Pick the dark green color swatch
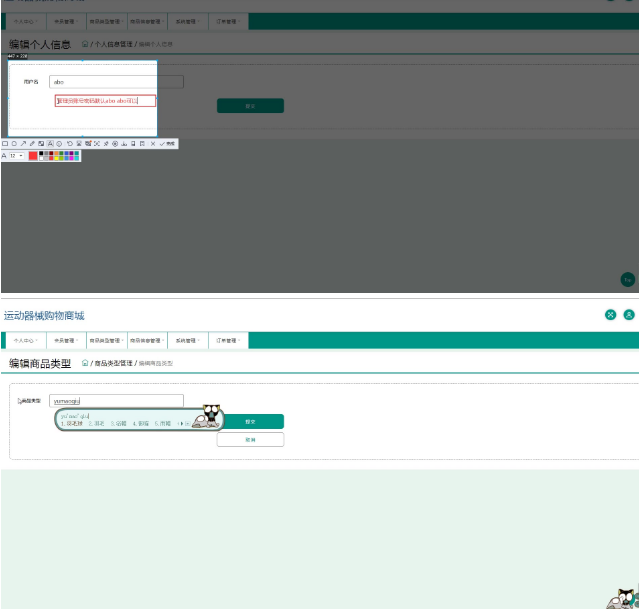This screenshot has width=639, height=609. click(61, 153)
